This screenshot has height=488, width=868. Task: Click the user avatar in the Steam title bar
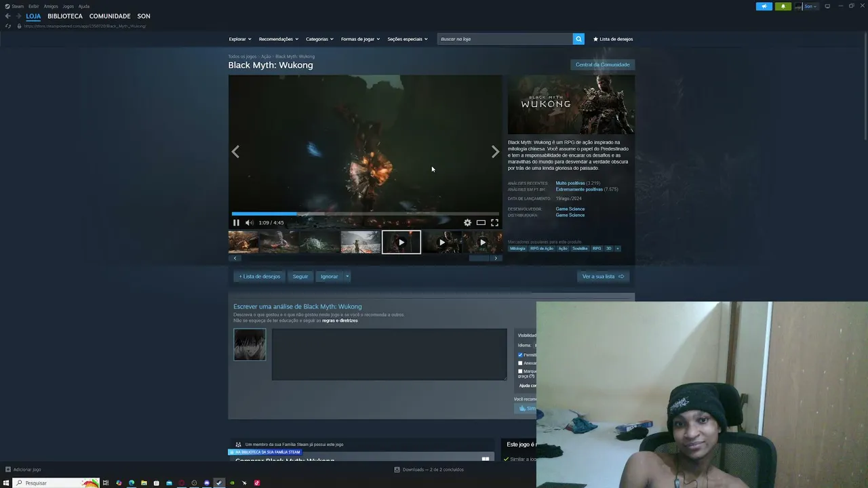(x=798, y=6)
